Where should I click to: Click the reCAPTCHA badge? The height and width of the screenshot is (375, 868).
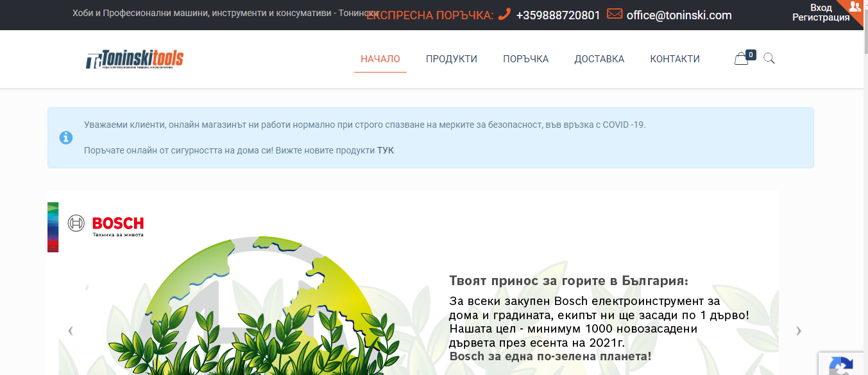pyautogui.click(x=842, y=364)
